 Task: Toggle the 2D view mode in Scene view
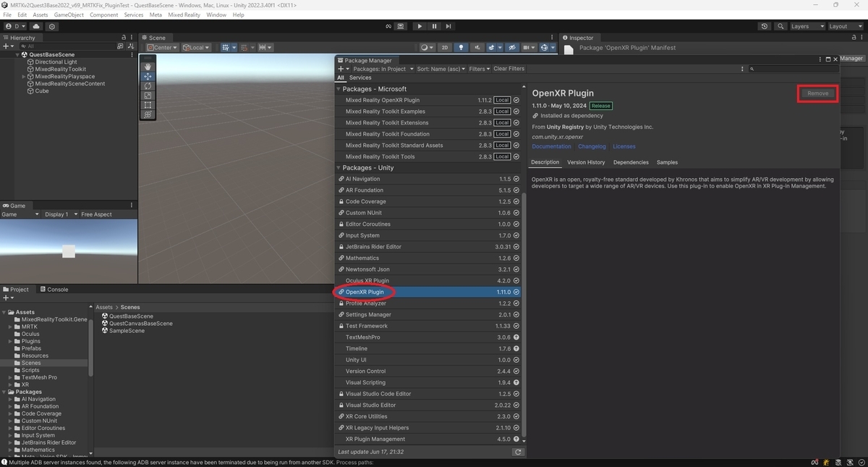click(x=445, y=47)
